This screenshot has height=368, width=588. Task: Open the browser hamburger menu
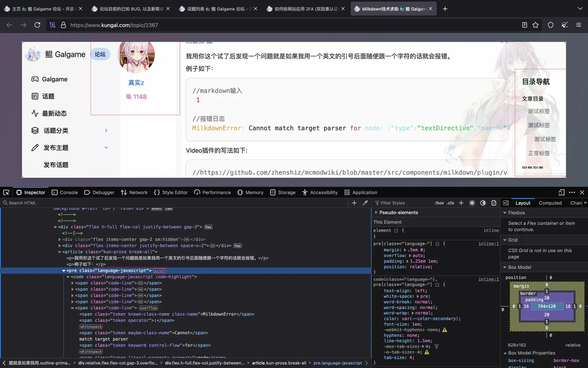click(578, 25)
